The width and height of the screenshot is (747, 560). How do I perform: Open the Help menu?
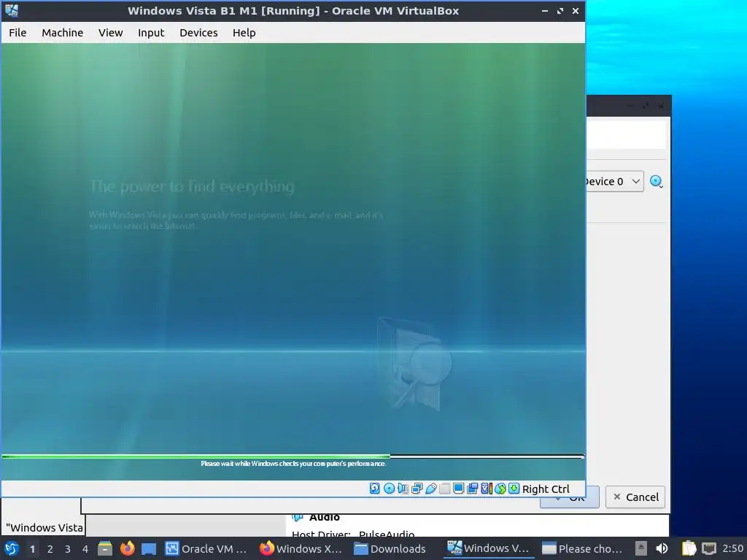click(244, 33)
